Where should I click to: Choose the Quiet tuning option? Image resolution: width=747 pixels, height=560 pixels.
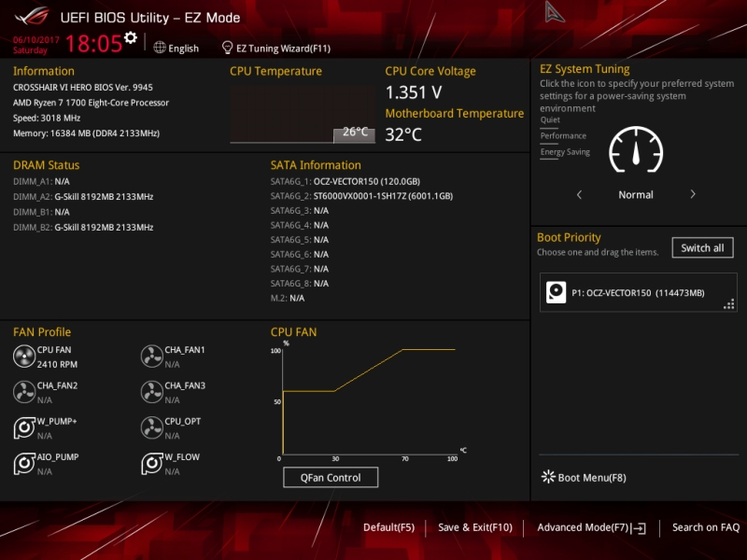(x=550, y=120)
